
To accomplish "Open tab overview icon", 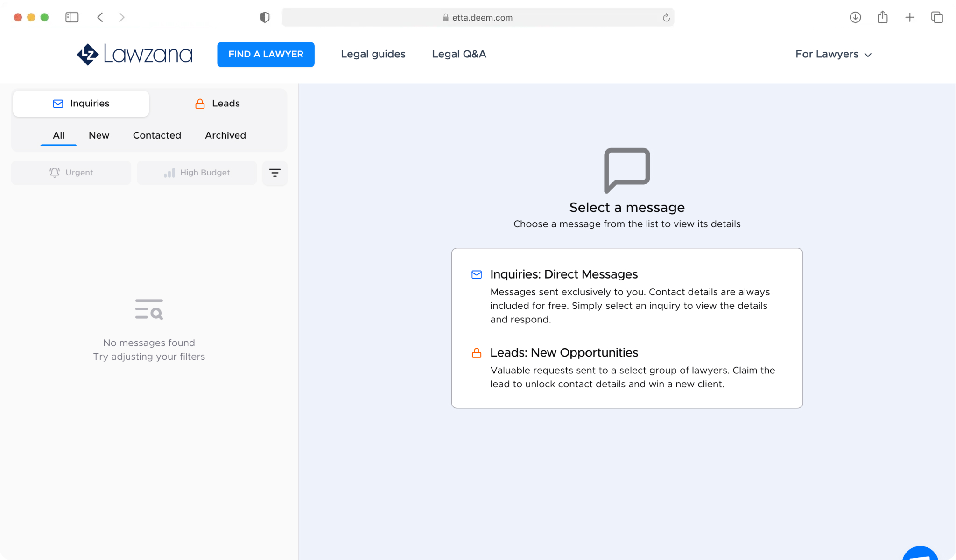I will pyautogui.click(x=936, y=17).
